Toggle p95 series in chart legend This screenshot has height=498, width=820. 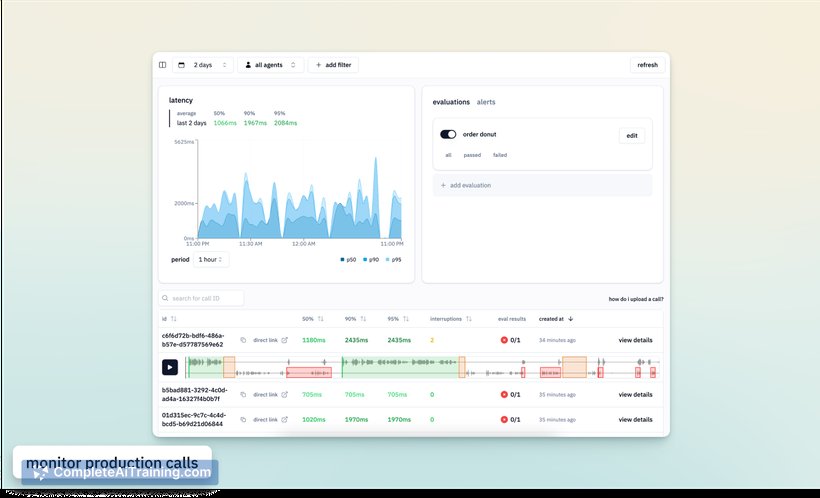point(392,259)
